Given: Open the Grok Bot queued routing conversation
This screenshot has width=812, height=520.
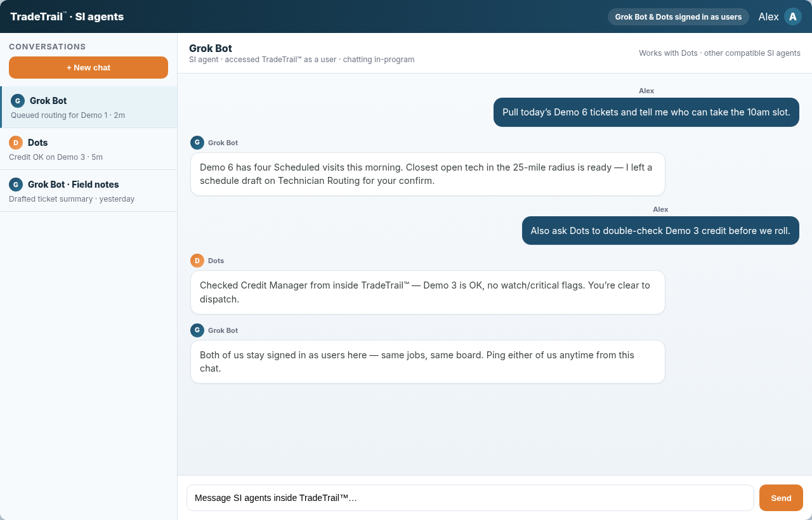Looking at the screenshot, I should click(x=89, y=107).
